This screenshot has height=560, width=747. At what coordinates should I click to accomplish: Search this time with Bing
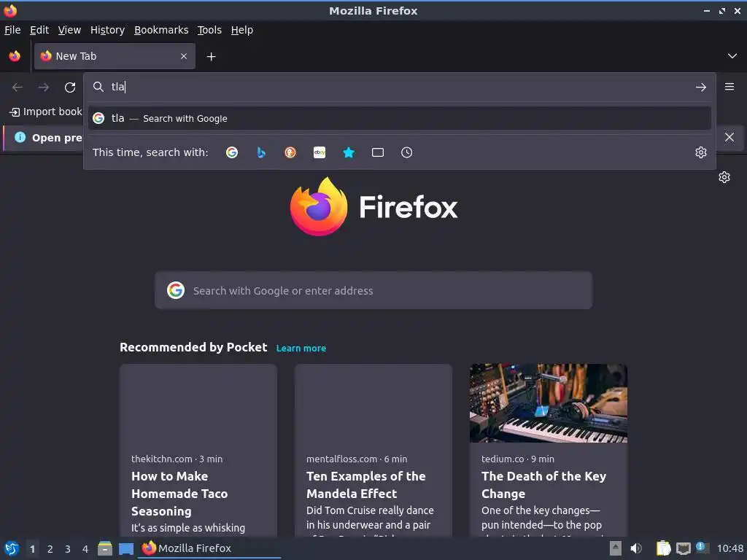click(261, 152)
